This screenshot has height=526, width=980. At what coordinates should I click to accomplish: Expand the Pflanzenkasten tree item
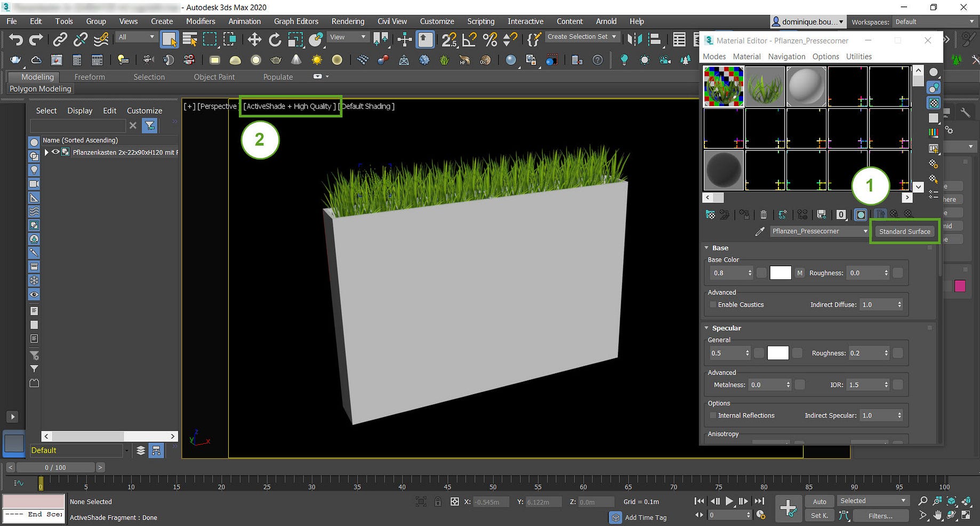tap(46, 152)
